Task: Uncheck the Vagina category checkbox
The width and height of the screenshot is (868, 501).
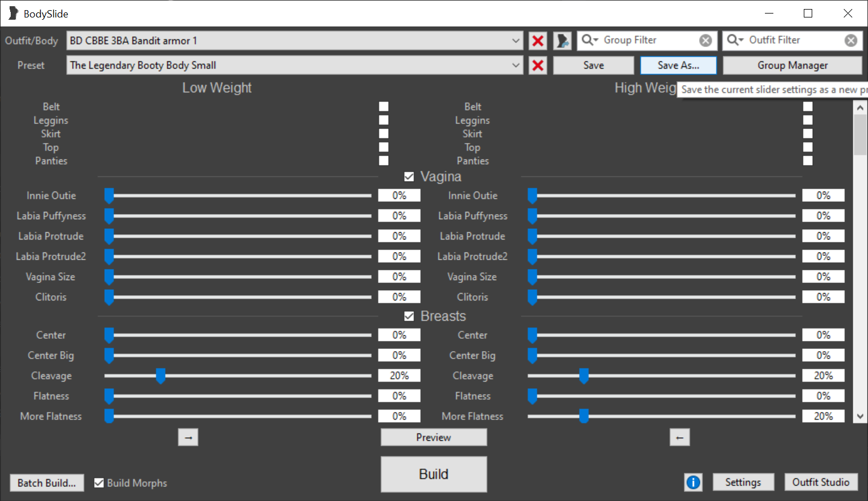Action: click(x=409, y=177)
